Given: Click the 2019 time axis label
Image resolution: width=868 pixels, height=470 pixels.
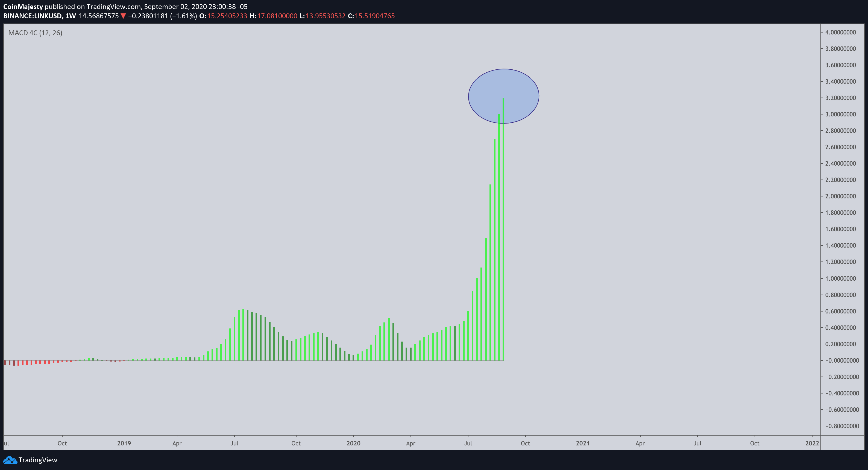Looking at the screenshot, I should (x=124, y=443).
